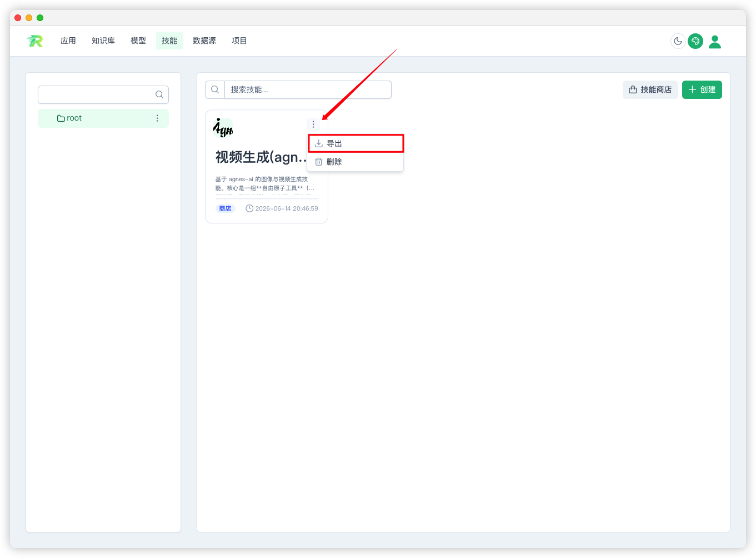Viewport: 756px width, 558px height.
Task: Click the agnes skill card logo
Action: (x=223, y=128)
